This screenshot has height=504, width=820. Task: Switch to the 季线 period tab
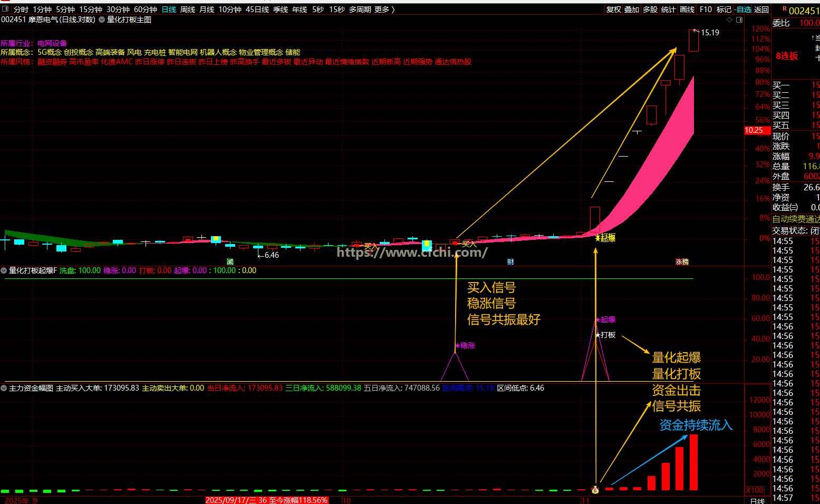click(x=281, y=9)
